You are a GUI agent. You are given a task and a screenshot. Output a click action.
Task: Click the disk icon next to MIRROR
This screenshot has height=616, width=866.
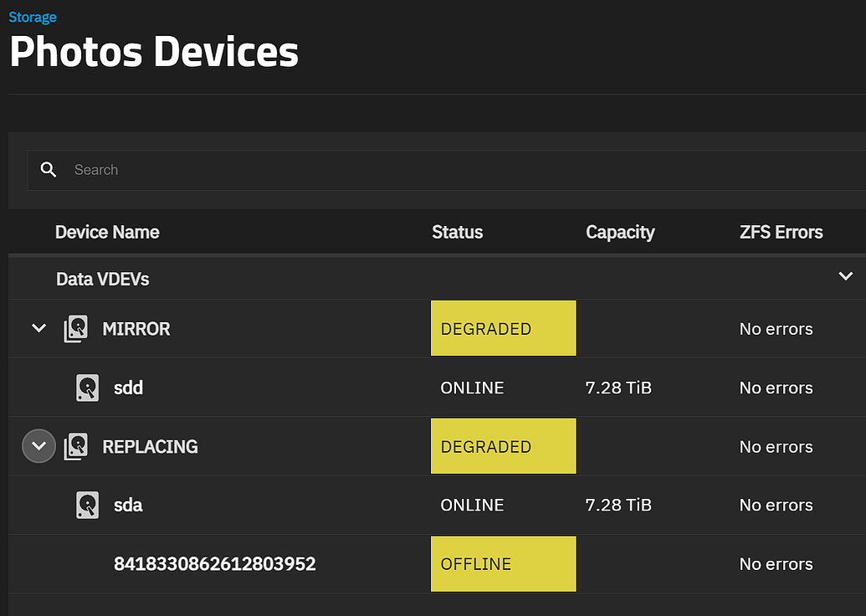point(75,328)
